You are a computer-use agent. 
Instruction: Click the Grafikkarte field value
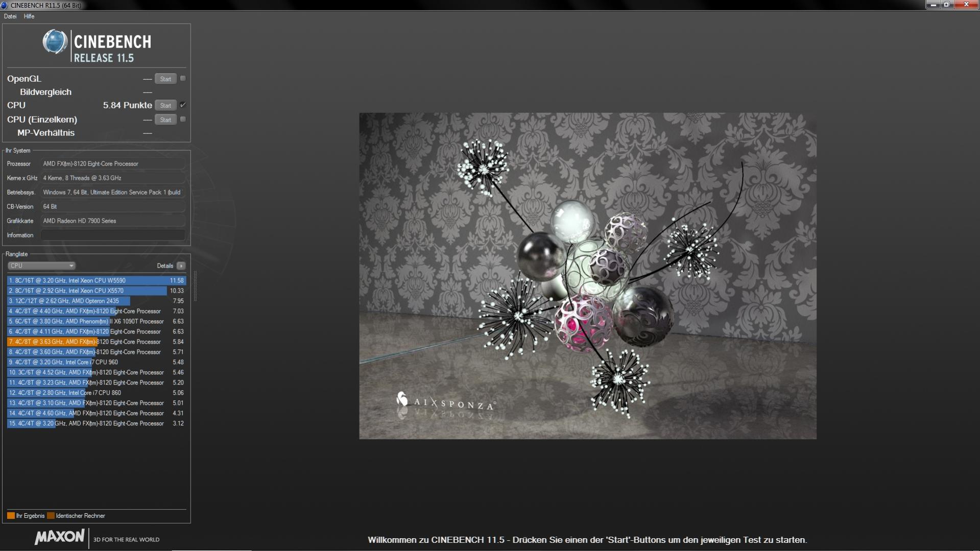click(113, 221)
